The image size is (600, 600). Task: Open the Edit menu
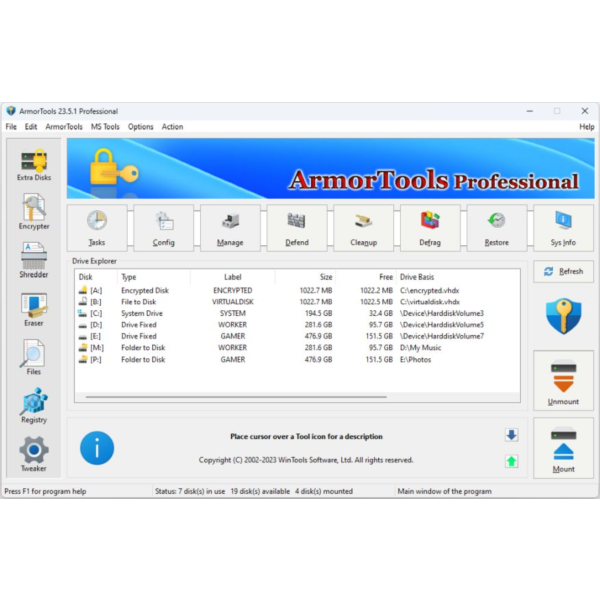31,127
